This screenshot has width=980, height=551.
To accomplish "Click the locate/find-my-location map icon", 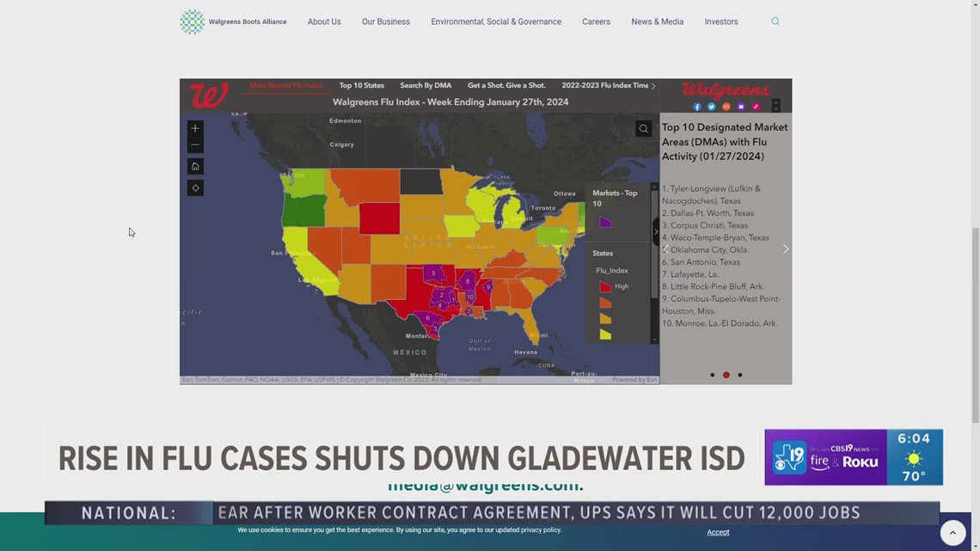I will (x=195, y=187).
